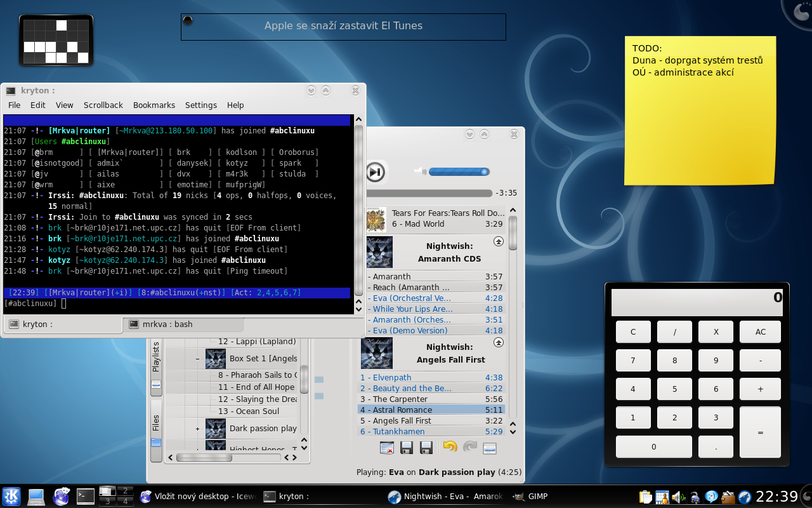Launch the web browser globe icon in panel
The width and height of the screenshot is (812, 508).
click(x=61, y=497)
